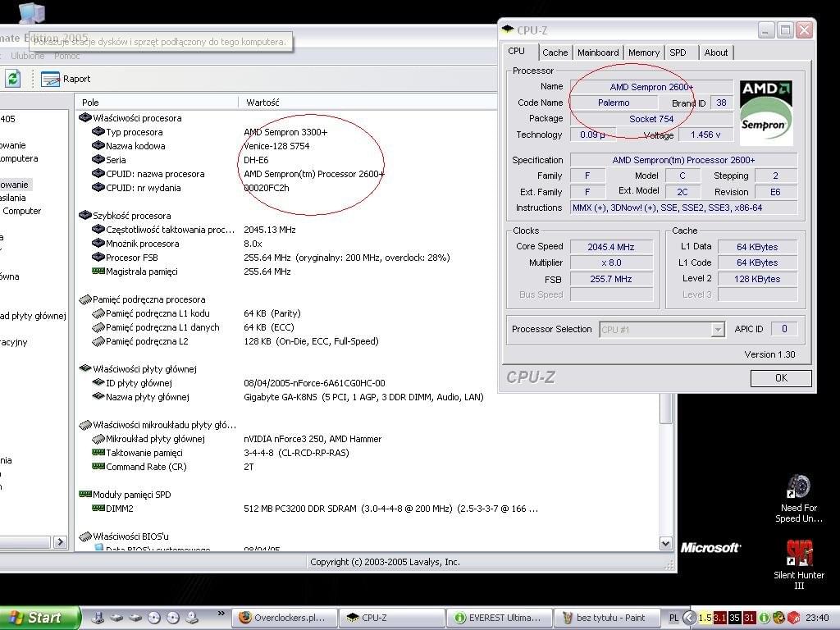The width and height of the screenshot is (840, 630).
Task: Select the SPD tab
Action: click(678, 52)
